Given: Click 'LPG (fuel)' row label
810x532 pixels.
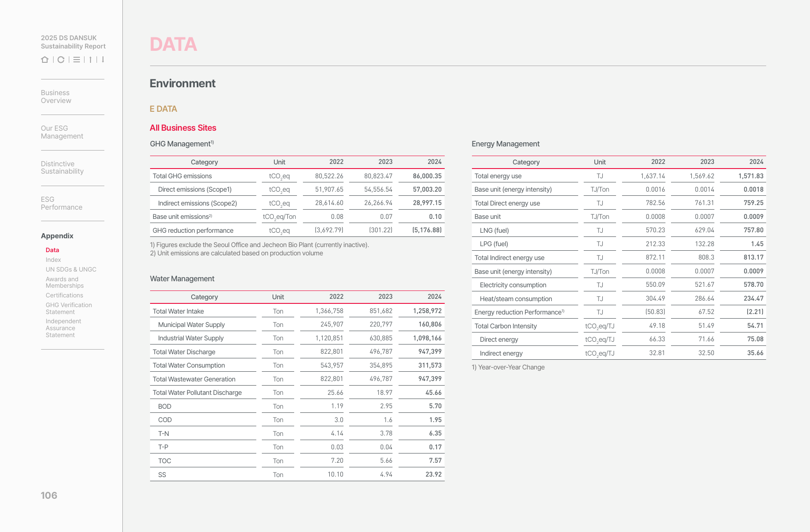Looking at the screenshot, I should (x=494, y=244).
